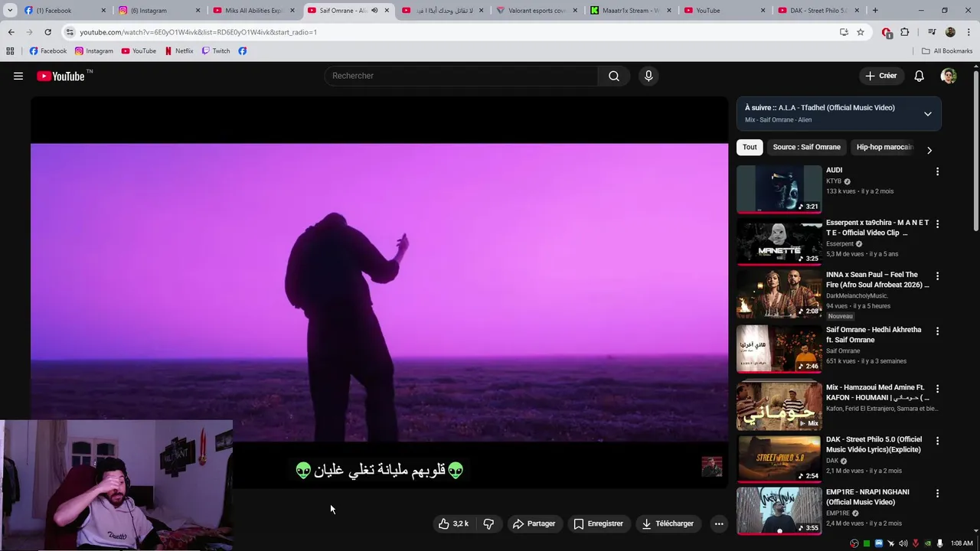
Task: Open the notifications bell
Action: [919, 76]
